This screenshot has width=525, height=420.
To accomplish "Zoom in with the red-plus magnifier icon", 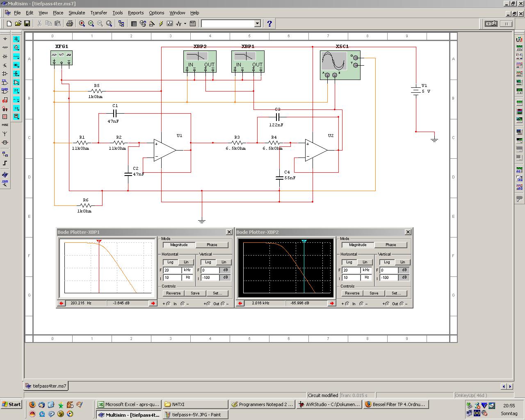I will [82, 24].
